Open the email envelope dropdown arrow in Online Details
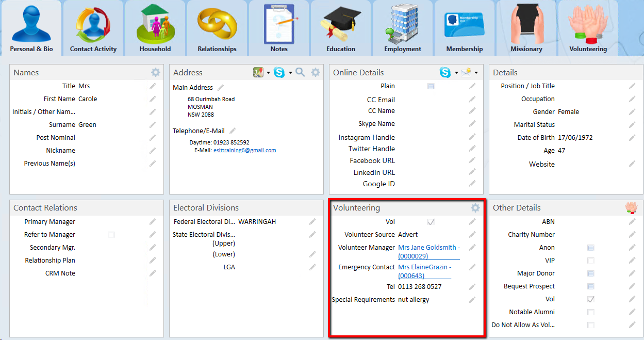Screen dimensions: 644x340 (x=476, y=73)
